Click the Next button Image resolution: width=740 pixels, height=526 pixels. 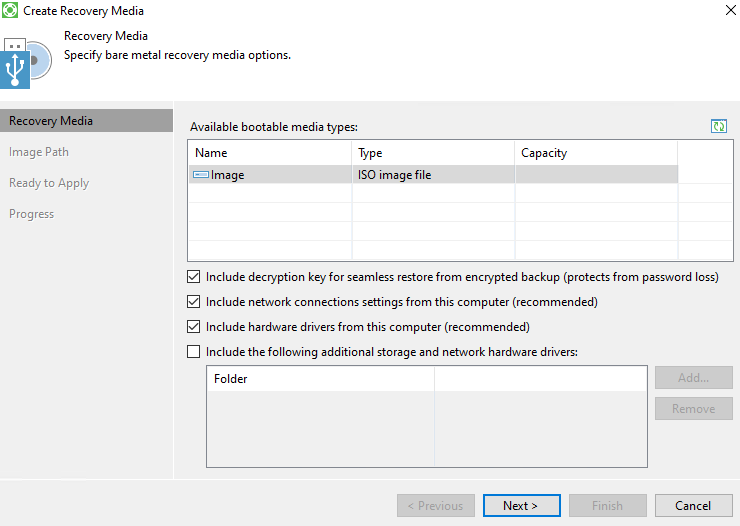[520, 506]
